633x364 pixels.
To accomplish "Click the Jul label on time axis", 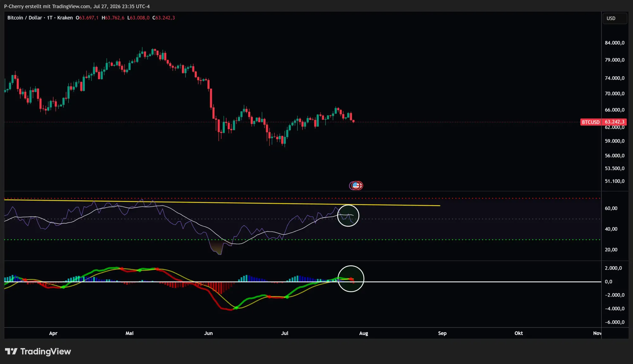I will coord(285,333).
